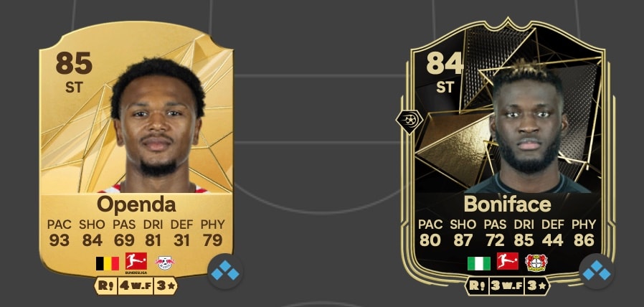Click the blue diamonds chemistry icon beside Openda

[x=225, y=271]
